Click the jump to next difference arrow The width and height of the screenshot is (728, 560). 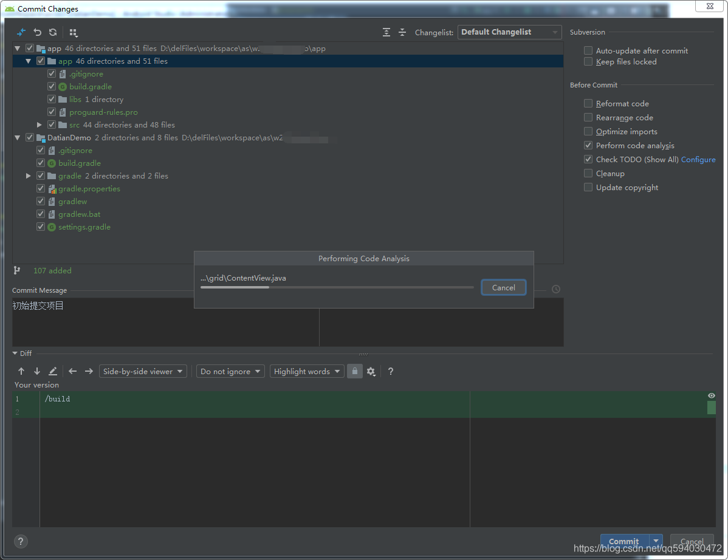tap(35, 371)
